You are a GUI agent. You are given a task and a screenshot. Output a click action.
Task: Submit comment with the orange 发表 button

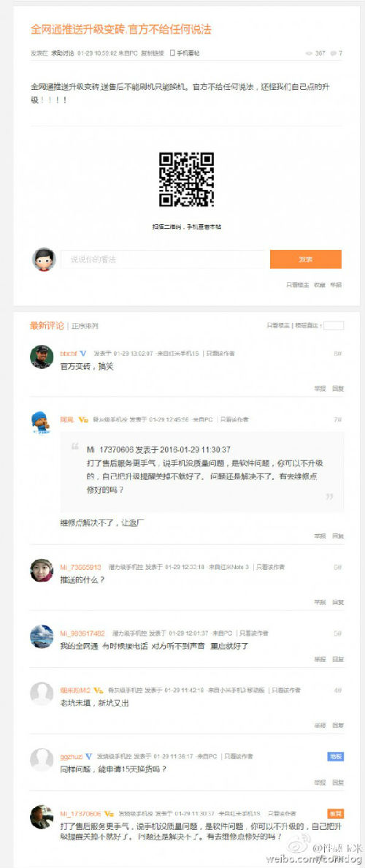click(x=305, y=259)
